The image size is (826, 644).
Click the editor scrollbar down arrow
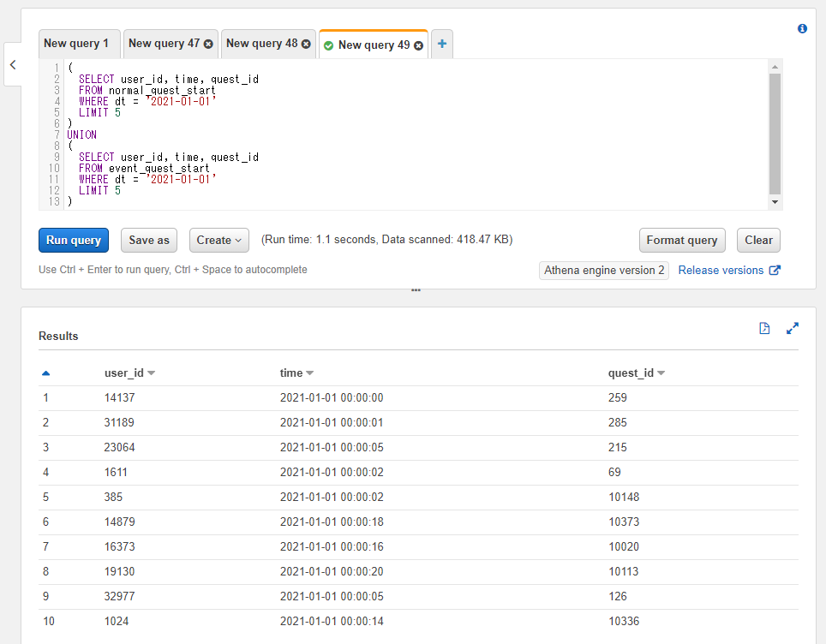(775, 202)
